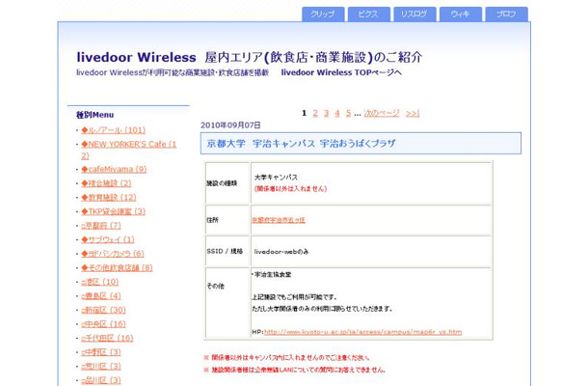Open the 千代田区 (16) category
Image resolution: width=588 pixels, height=386 pixels.
(x=107, y=339)
